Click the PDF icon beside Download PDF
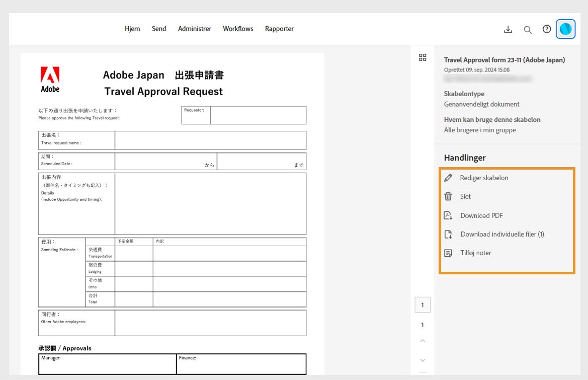 [448, 215]
